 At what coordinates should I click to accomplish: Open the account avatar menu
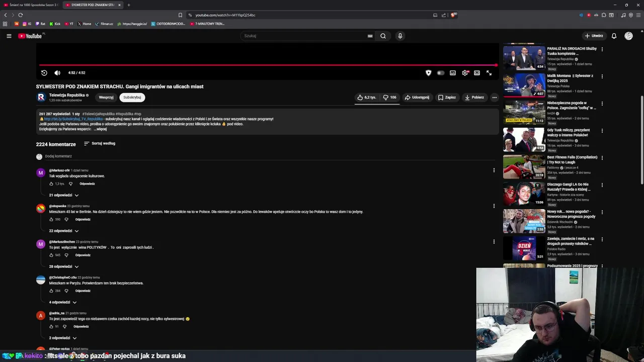pyautogui.click(x=628, y=36)
